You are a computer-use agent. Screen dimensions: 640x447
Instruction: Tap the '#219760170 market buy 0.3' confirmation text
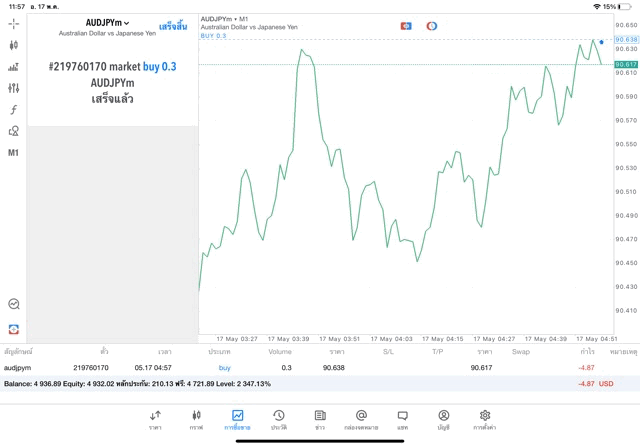(x=112, y=67)
